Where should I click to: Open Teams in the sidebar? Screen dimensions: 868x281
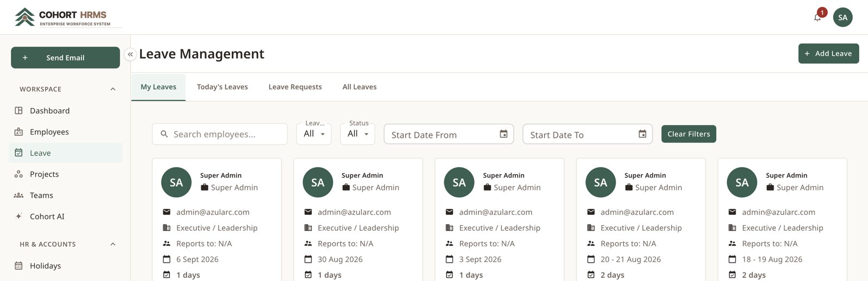(x=66, y=195)
